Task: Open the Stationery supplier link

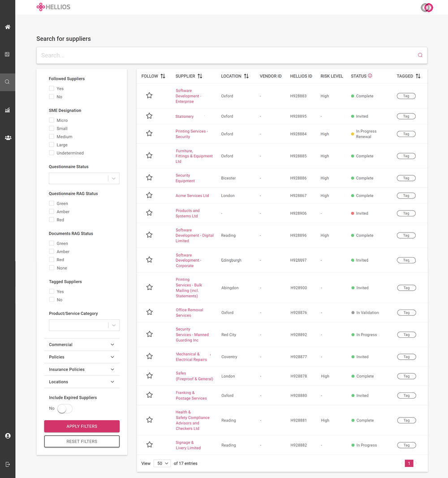Action: coord(185,116)
